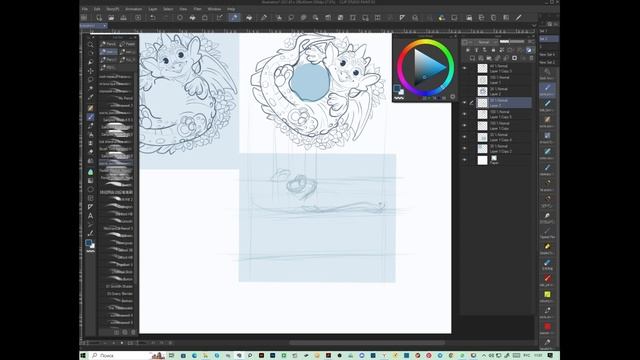Adjust the layer opacity slider
The width and height of the screenshot is (640, 360).
[512, 42]
